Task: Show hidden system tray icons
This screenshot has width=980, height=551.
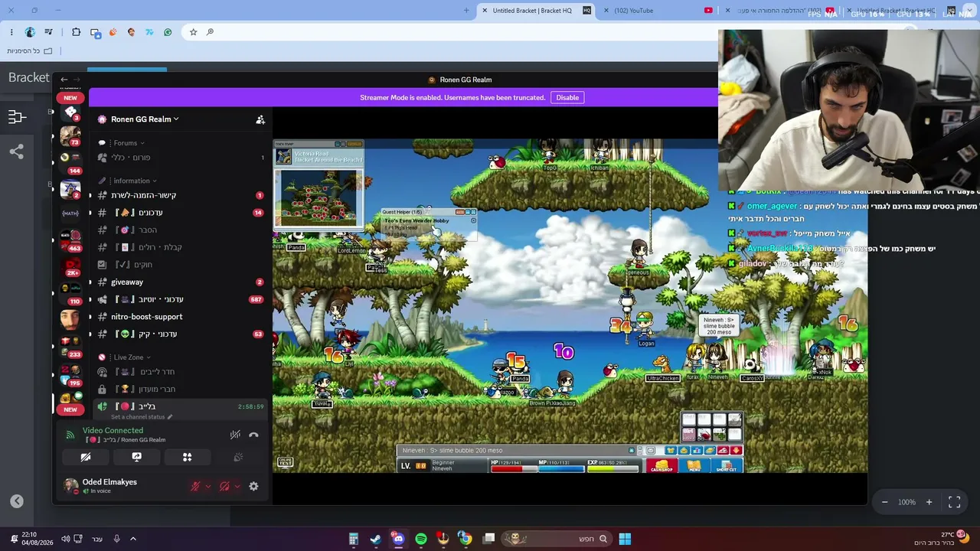Action: 132,539
